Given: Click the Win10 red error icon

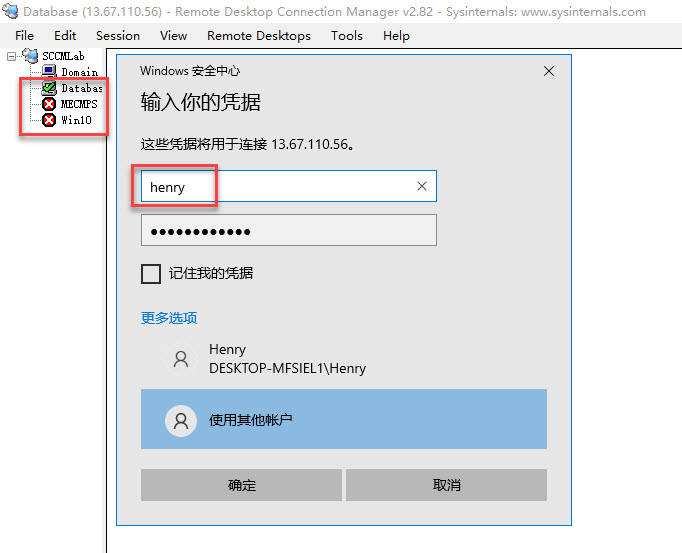Looking at the screenshot, I should pyautogui.click(x=49, y=120).
